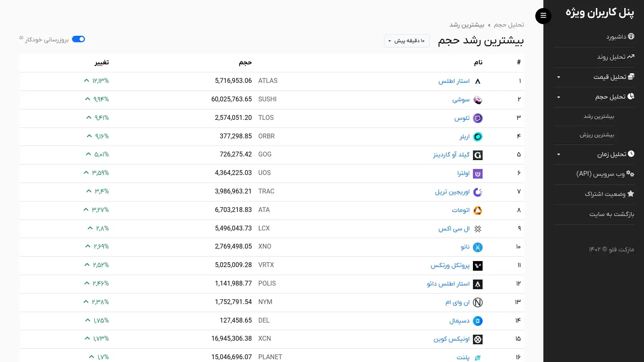Click volume value 377,298.85
The width and height of the screenshot is (644, 362).
click(x=236, y=136)
